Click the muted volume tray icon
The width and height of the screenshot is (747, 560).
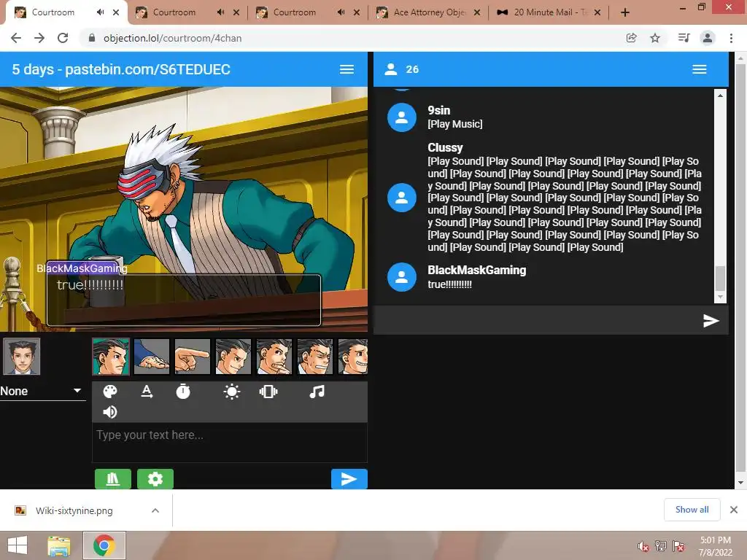coord(643,546)
